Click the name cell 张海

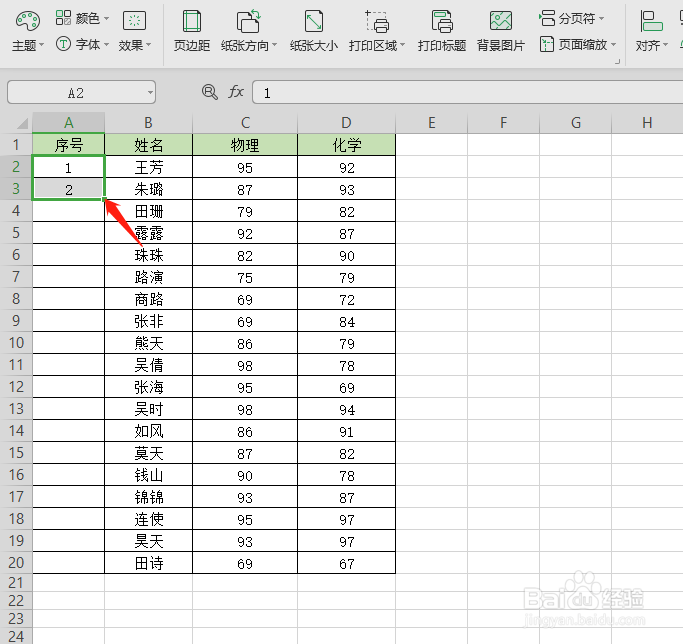(149, 387)
